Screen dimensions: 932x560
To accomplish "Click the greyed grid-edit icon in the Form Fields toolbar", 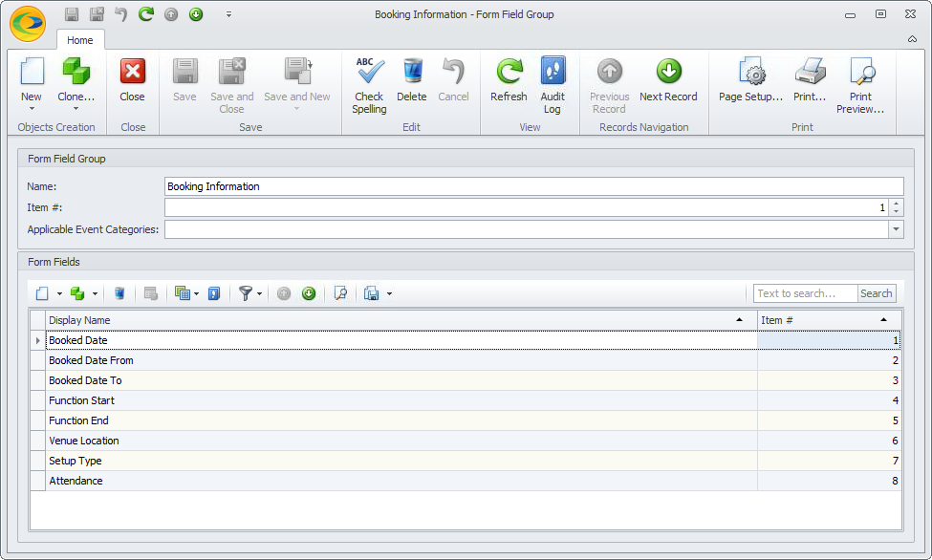I will pos(151,293).
